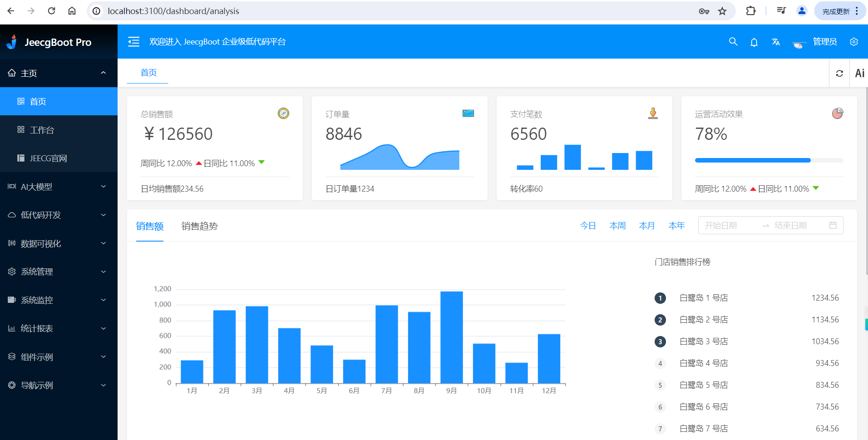Image resolution: width=868 pixels, height=440 pixels.
Task: Click the sidebar collapse menu icon
Action: (x=133, y=42)
